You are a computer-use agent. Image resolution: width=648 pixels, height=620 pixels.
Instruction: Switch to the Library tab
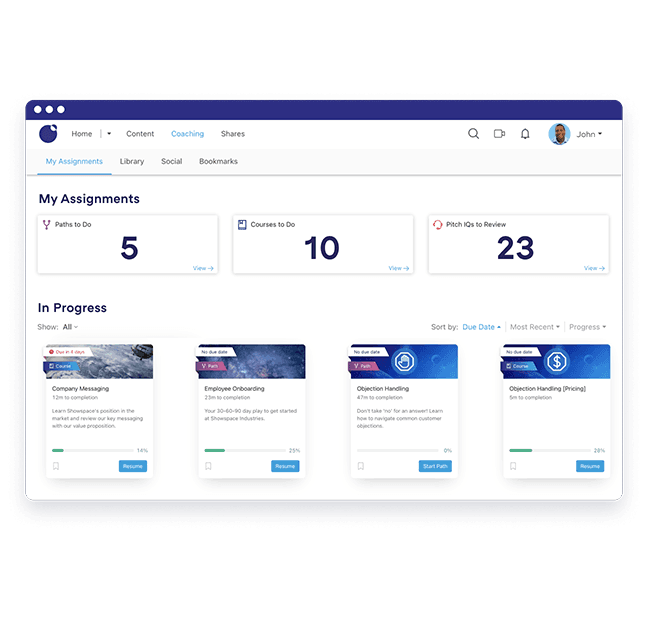(x=131, y=161)
